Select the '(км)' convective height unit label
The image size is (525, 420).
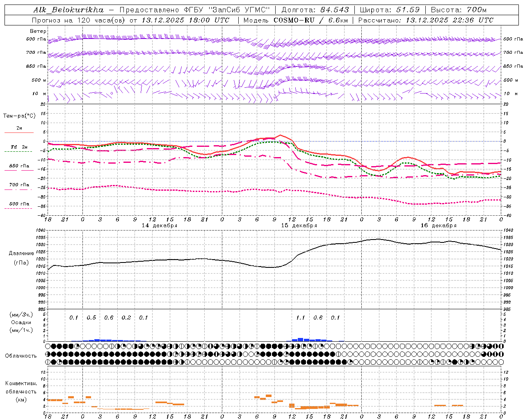tap(21, 399)
